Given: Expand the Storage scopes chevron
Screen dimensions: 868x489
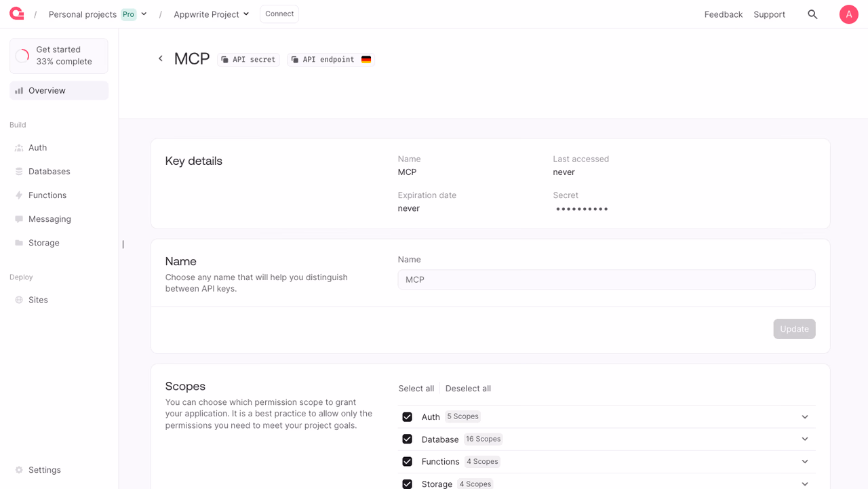Looking at the screenshot, I should (x=805, y=484).
